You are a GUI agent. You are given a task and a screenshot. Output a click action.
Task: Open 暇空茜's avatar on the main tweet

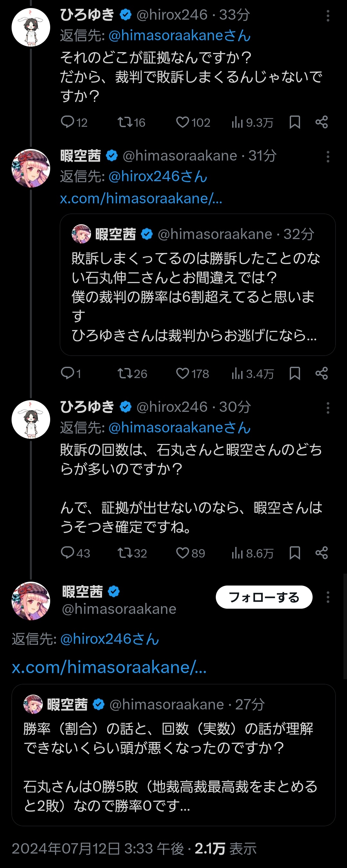[x=31, y=601]
